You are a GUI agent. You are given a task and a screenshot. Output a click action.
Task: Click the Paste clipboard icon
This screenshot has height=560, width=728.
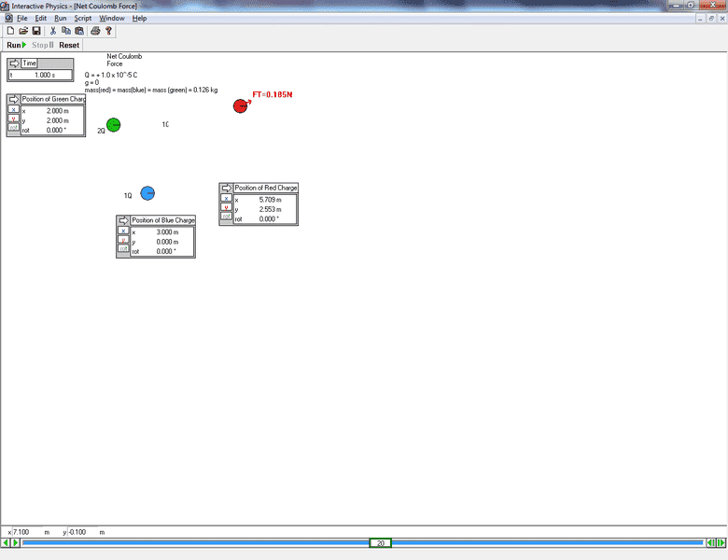[x=79, y=31]
